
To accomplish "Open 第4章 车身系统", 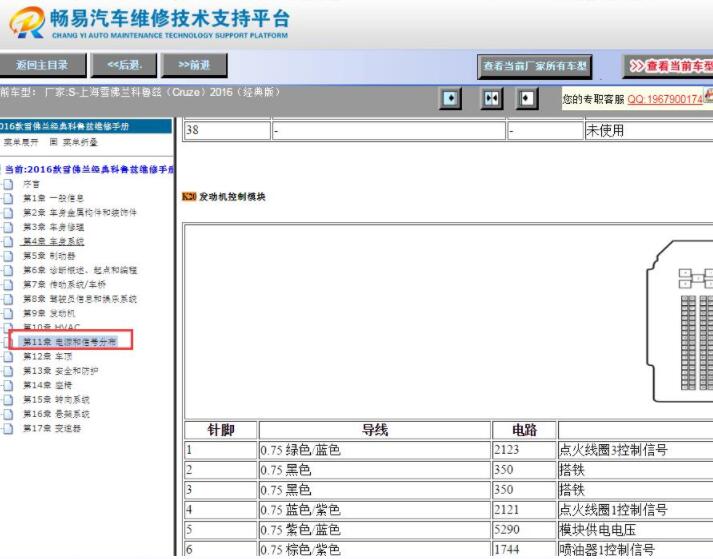I will point(53,241).
